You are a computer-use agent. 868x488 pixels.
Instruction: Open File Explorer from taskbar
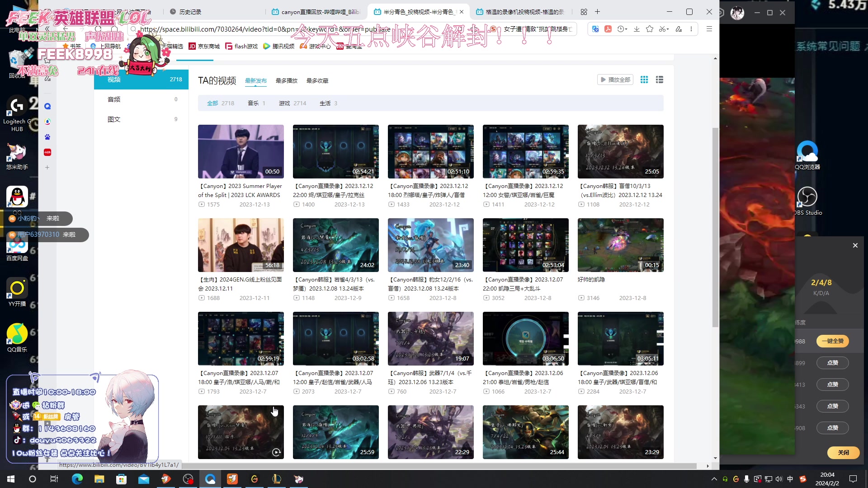99,479
